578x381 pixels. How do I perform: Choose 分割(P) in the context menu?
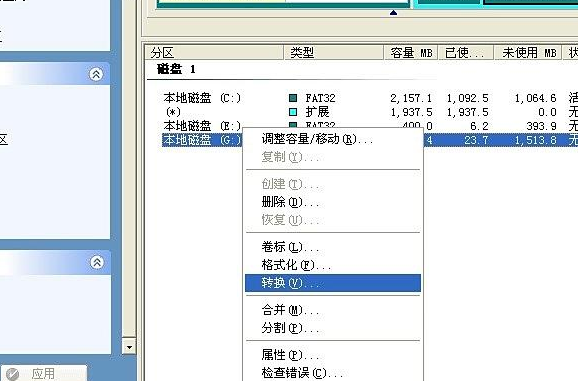click(333, 328)
